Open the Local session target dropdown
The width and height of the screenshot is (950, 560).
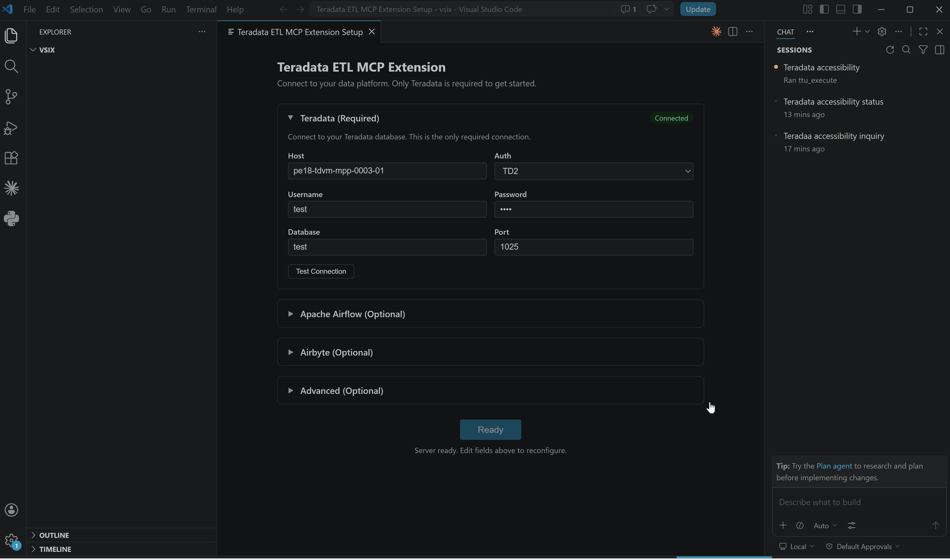(x=796, y=547)
